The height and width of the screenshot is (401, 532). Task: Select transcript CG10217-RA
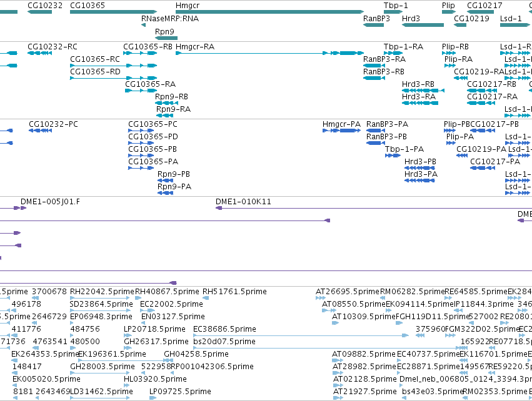[x=493, y=97]
